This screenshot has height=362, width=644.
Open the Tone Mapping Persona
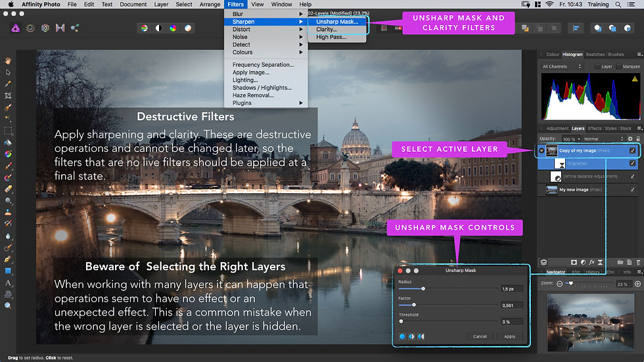click(60, 28)
